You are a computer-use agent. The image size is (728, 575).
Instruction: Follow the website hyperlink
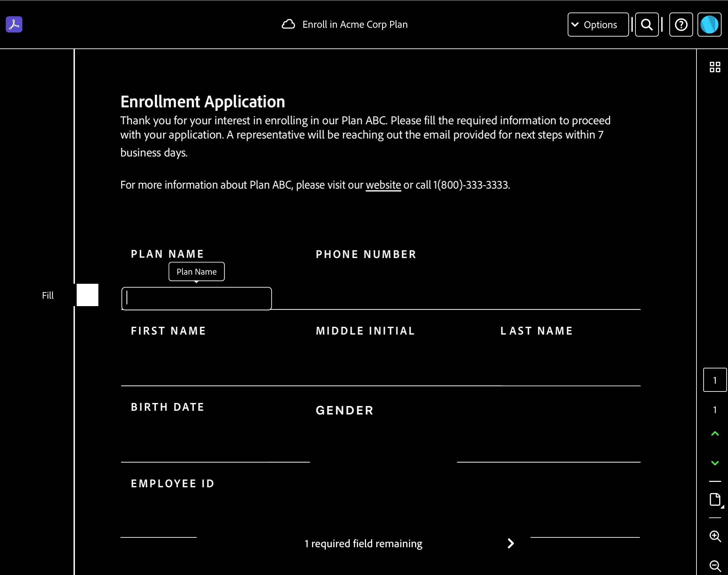[383, 185]
